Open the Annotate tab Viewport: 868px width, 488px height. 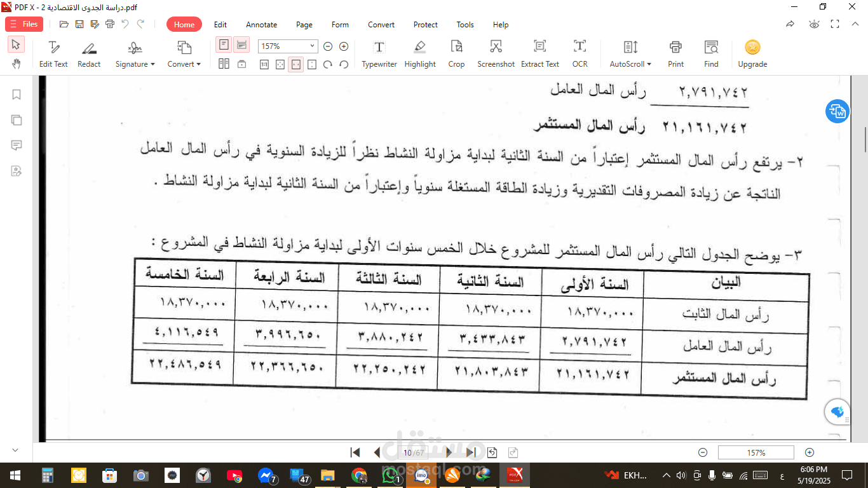coord(262,25)
